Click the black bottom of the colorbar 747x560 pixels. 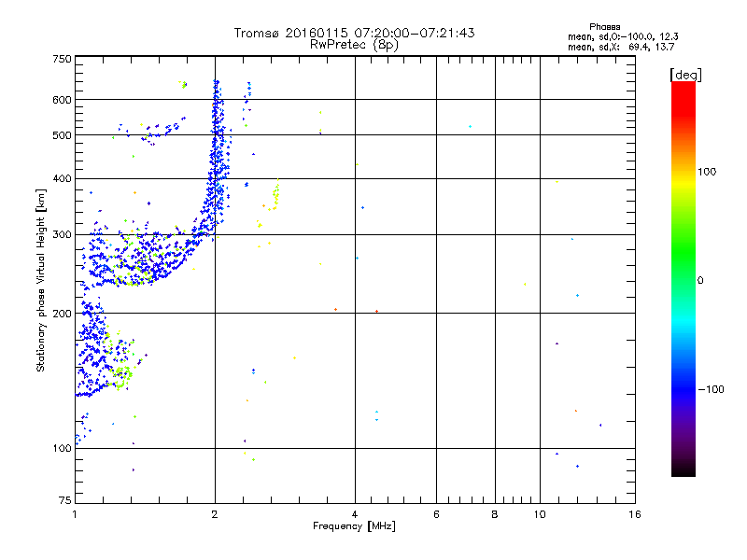tap(684, 470)
